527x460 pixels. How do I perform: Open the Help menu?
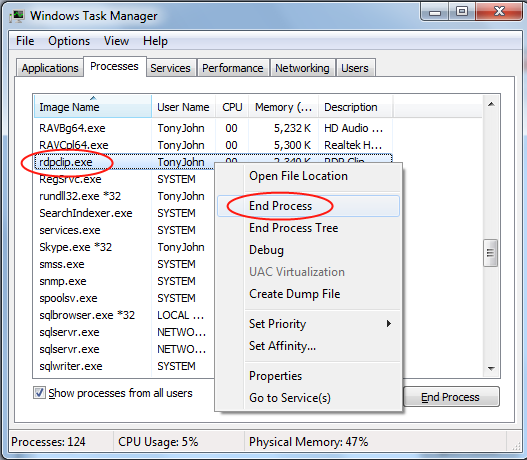155,41
